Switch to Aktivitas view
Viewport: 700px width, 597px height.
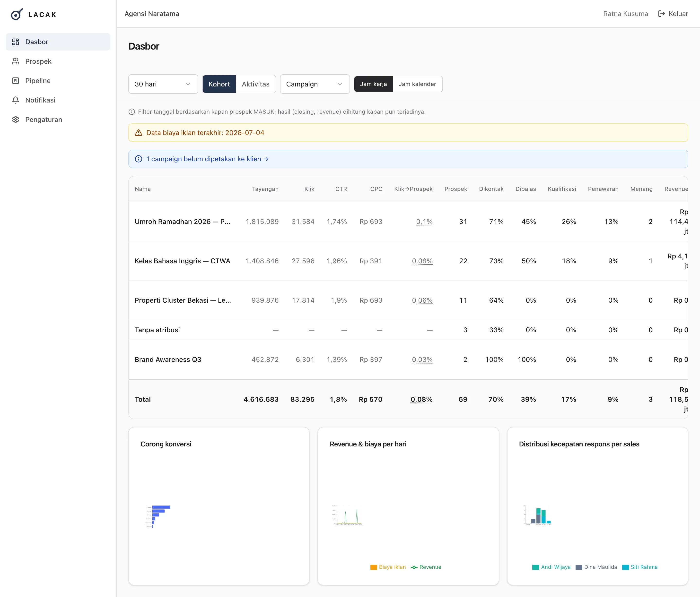click(x=256, y=84)
